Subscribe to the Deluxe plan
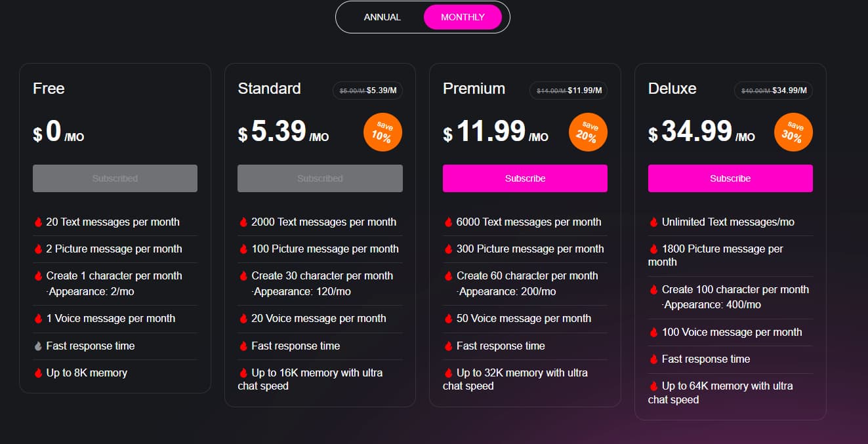Screen dimensions: 868x444 (730, 178)
